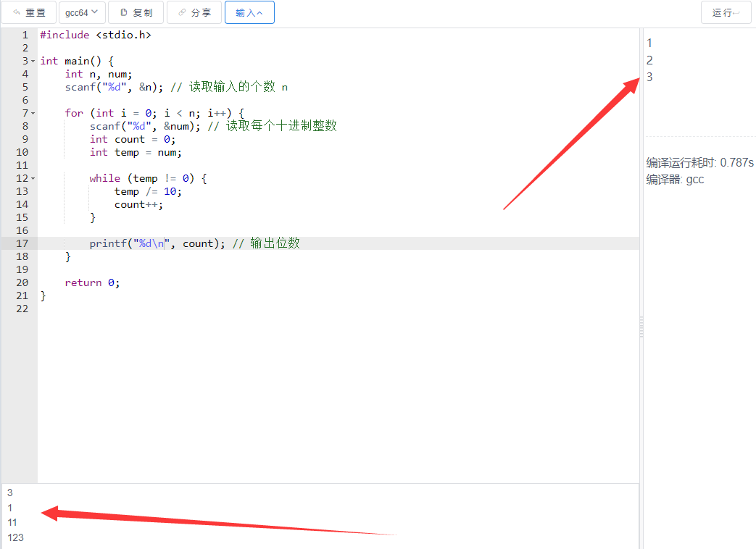The width and height of the screenshot is (756, 549).
Task: Click the 编译器: gcc text
Action: point(675,180)
